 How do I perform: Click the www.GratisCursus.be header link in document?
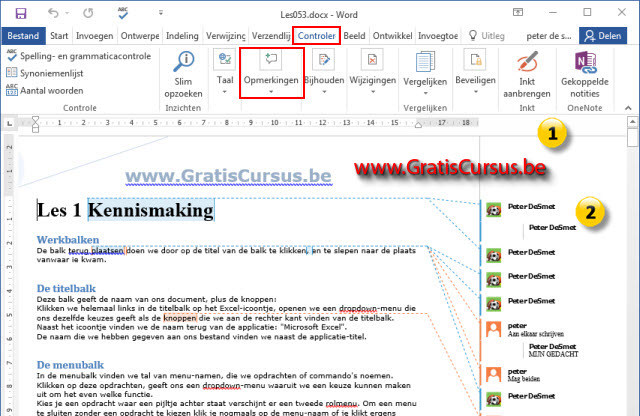tap(229, 176)
